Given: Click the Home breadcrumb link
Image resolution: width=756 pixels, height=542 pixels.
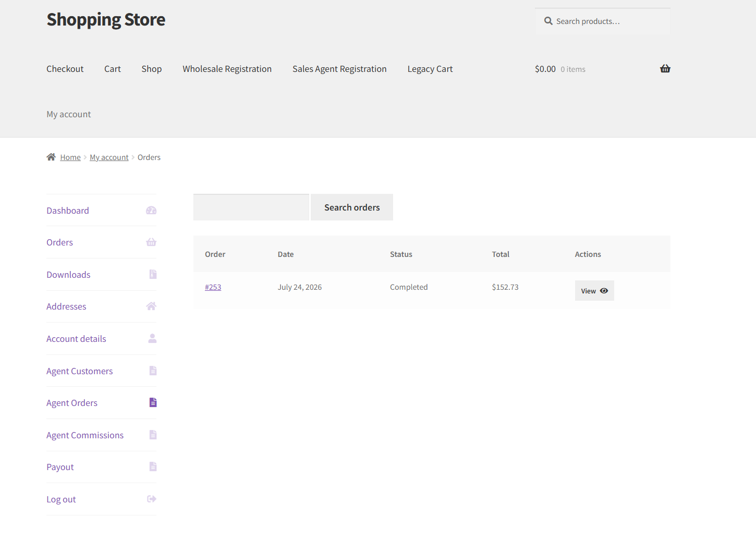Looking at the screenshot, I should coord(70,157).
